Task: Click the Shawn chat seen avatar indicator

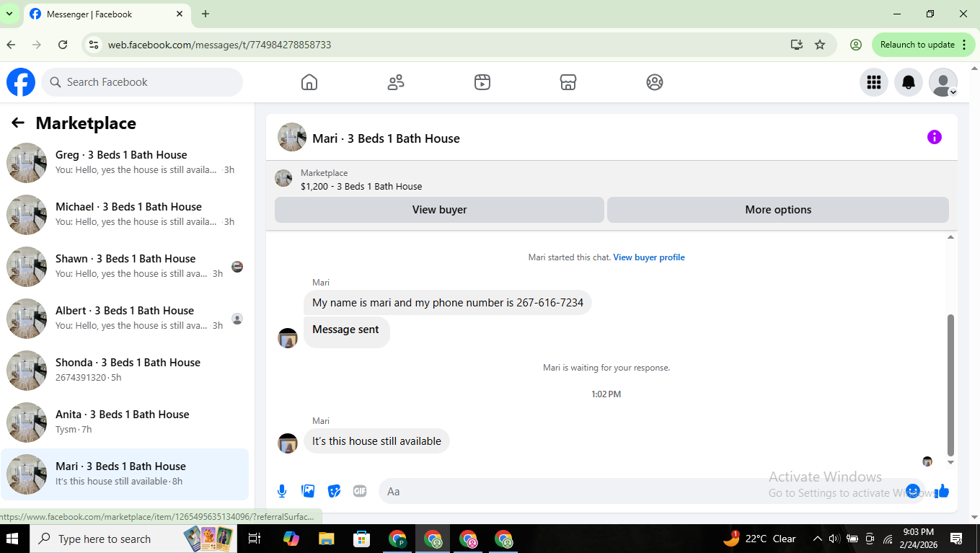Action: [x=237, y=267]
